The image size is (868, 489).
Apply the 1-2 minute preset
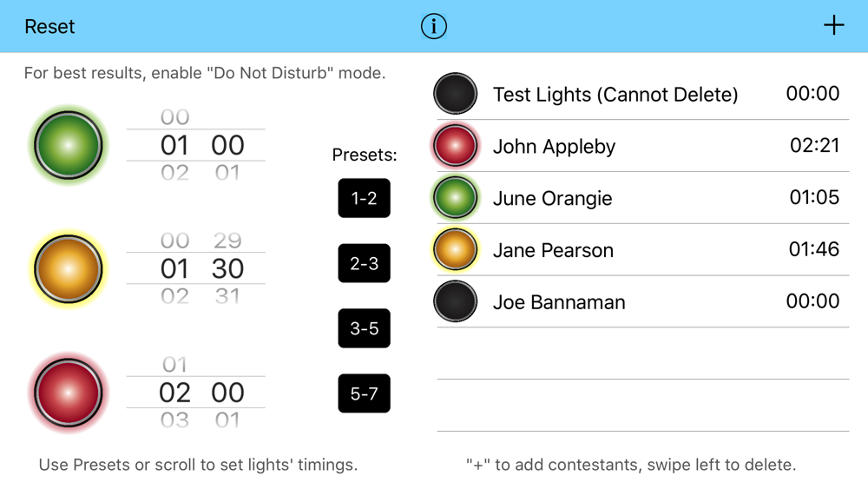364,198
